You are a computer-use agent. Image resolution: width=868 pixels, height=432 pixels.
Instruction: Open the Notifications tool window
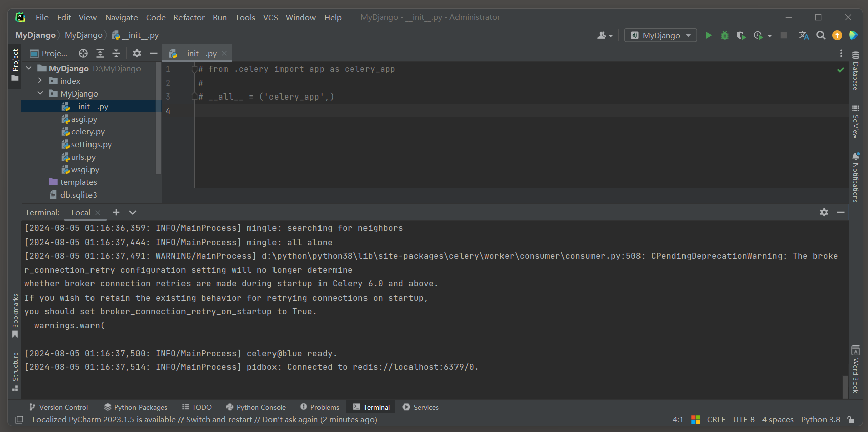click(855, 177)
